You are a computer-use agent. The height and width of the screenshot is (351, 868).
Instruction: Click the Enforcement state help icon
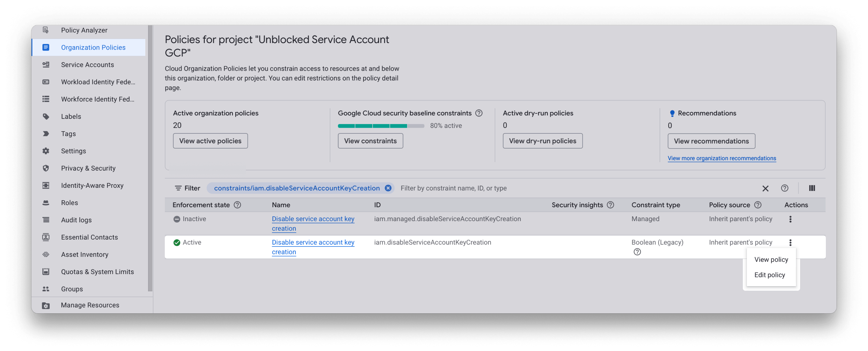(237, 205)
